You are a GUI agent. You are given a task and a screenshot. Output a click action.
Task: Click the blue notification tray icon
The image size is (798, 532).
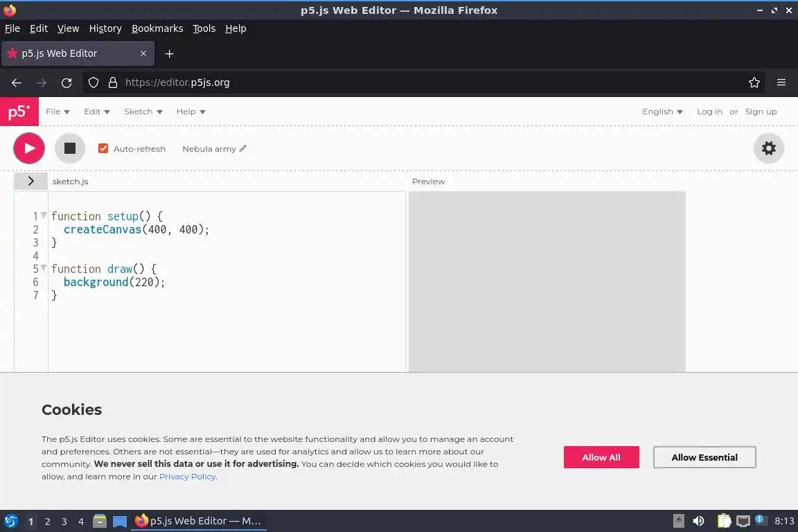(759, 520)
